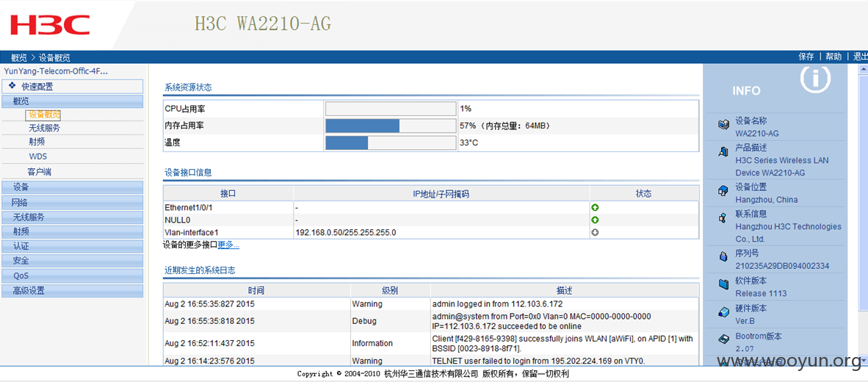Click serial number 210235A29DB094002334
Screen dimensions: 868x382
coord(782,266)
